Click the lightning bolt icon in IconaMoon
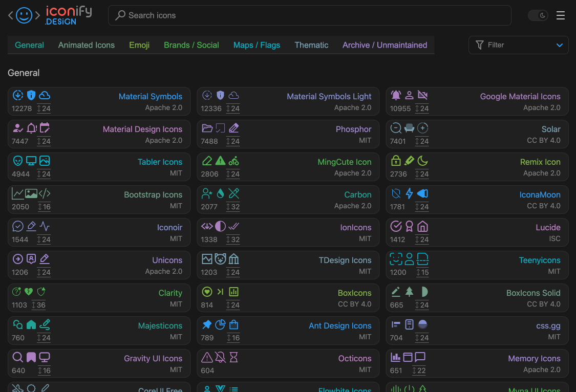Screen dimensions: 576x392 point(409,193)
